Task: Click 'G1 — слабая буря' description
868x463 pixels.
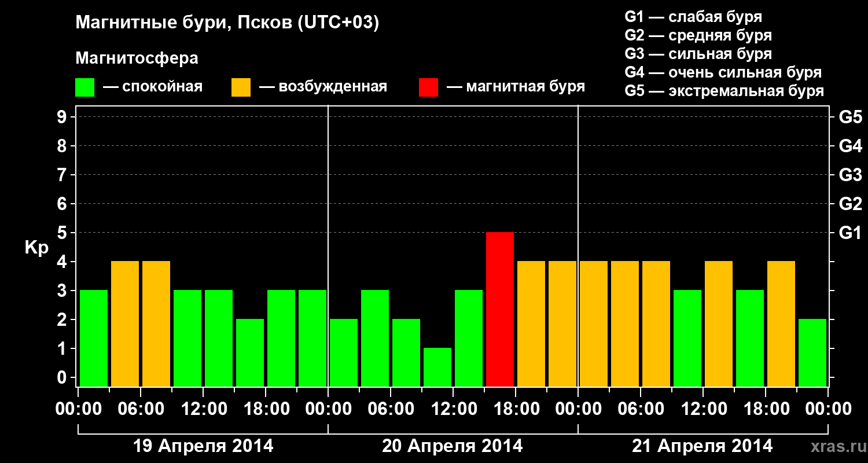Action: pyautogui.click(x=693, y=17)
